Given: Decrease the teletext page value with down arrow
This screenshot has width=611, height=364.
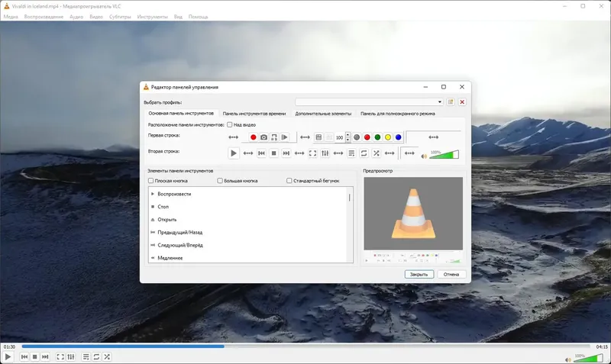Looking at the screenshot, I should click(x=348, y=140).
